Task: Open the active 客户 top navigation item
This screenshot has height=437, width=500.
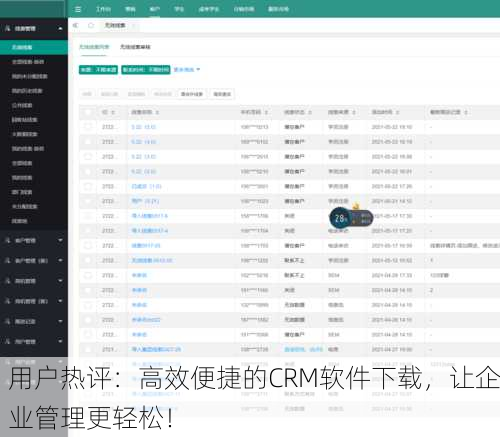Action: 155,9
